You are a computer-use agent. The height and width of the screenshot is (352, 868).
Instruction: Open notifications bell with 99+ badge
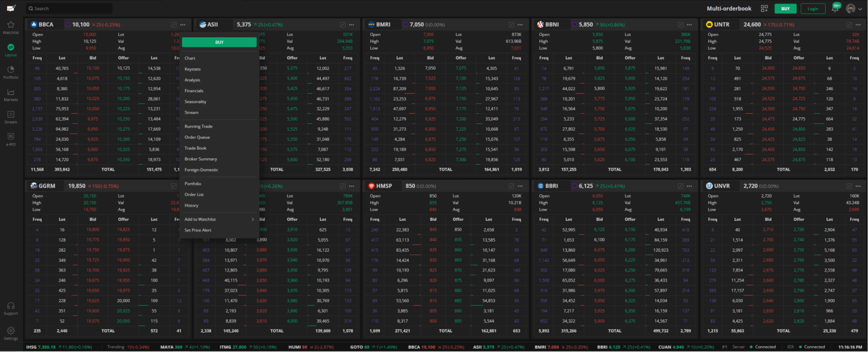(x=835, y=8)
